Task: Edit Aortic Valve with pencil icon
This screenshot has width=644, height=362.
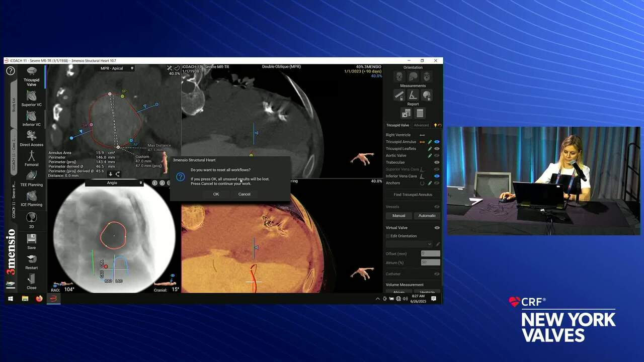Action: click(x=430, y=155)
